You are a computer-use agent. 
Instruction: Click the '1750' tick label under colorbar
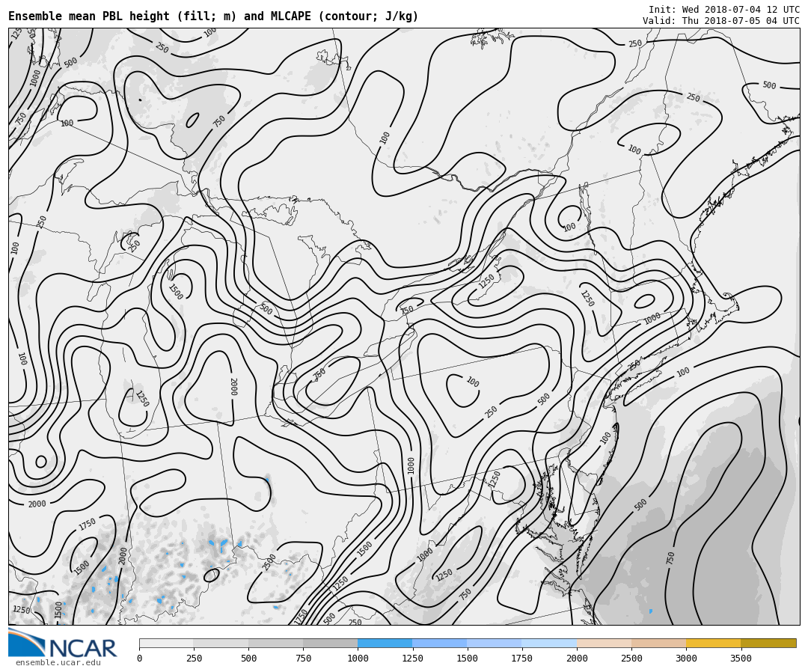(522, 658)
